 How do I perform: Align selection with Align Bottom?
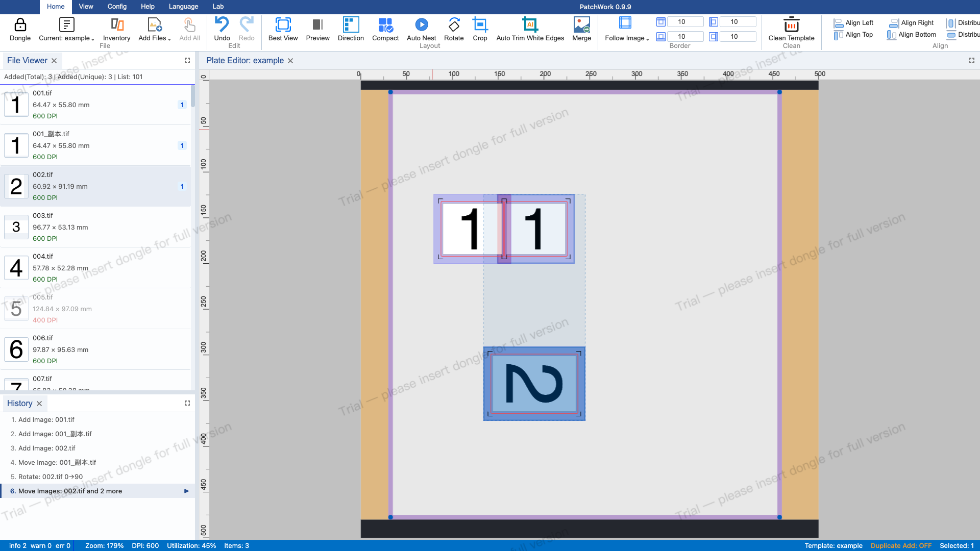[x=912, y=35]
